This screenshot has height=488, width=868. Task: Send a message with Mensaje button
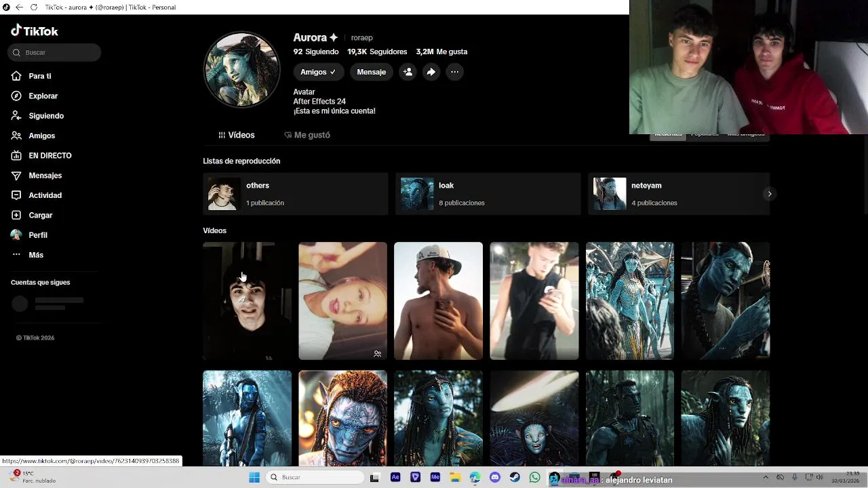371,72
